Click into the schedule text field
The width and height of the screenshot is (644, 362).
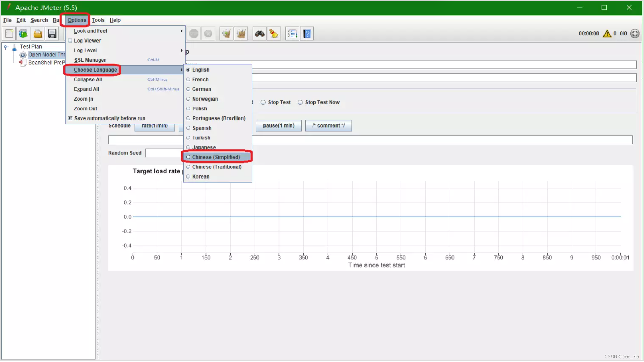point(370,140)
